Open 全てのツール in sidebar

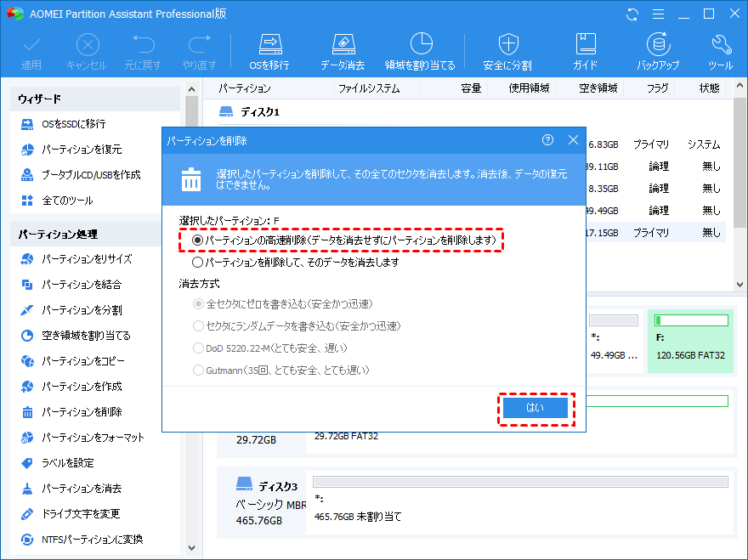point(57,201)
